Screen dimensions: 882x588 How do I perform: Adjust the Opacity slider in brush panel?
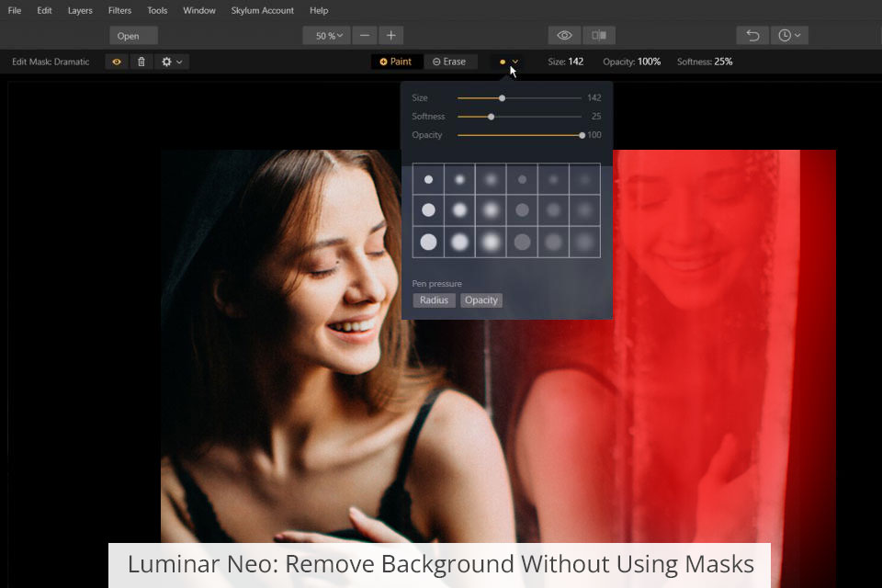click(x=519, y=135)
